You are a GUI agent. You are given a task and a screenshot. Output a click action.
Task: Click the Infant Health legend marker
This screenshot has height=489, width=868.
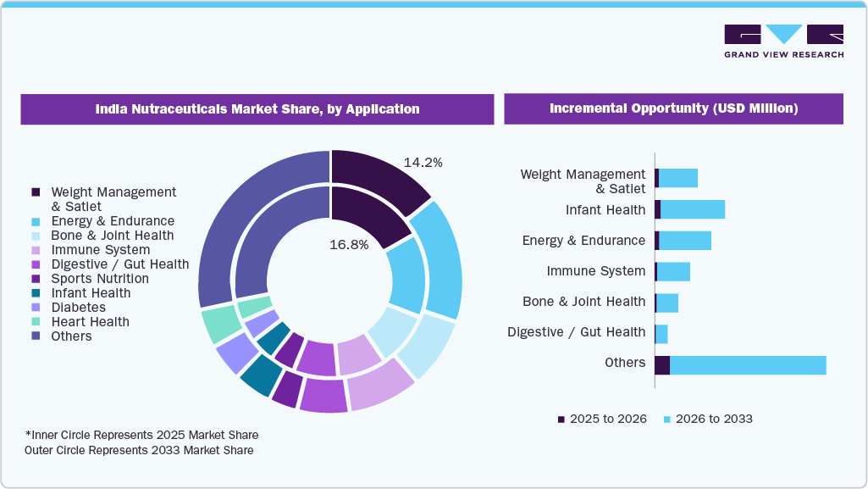pos(35,292)
